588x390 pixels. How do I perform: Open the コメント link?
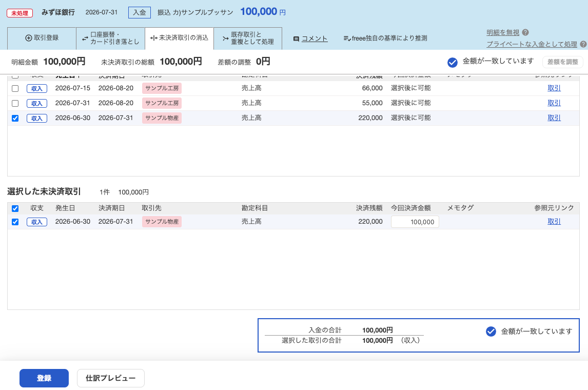click(x=315, y=38)
